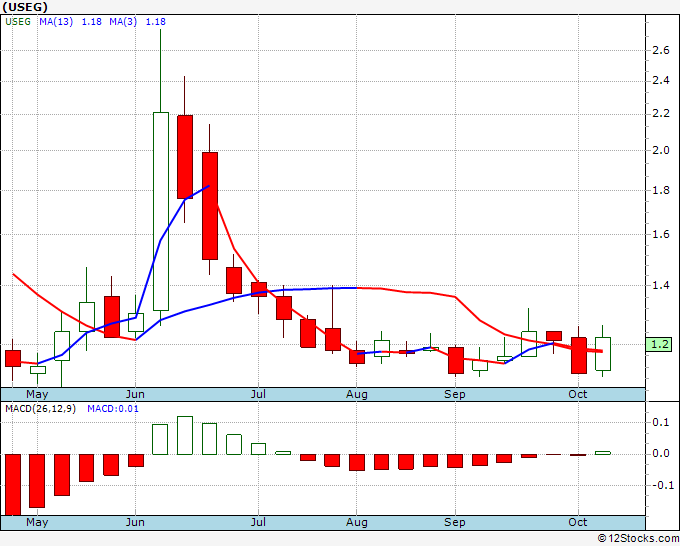Image resolution: width=680 pixels, height=546 pixels.
Task: Click the MACD(26,12,9) indicator label
Action: (40, 408)
